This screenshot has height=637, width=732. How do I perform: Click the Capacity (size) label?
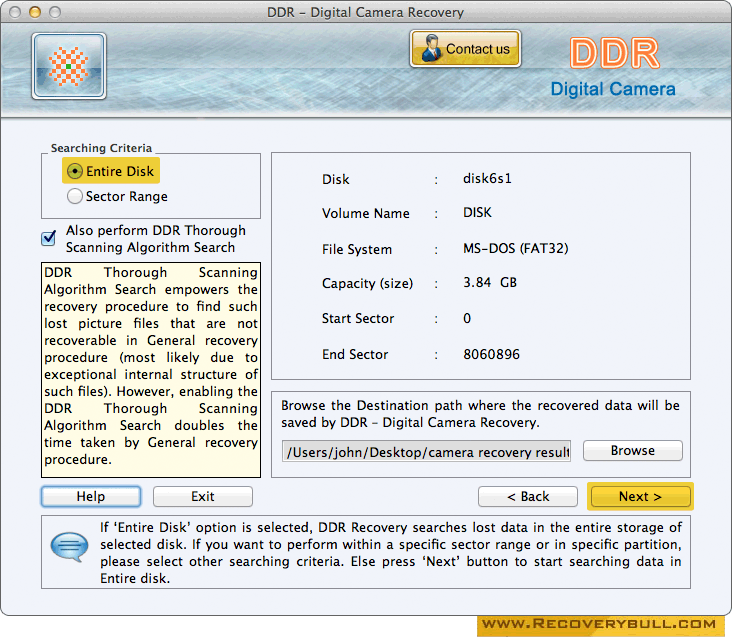pyautogui.click(x=367, y=283)
